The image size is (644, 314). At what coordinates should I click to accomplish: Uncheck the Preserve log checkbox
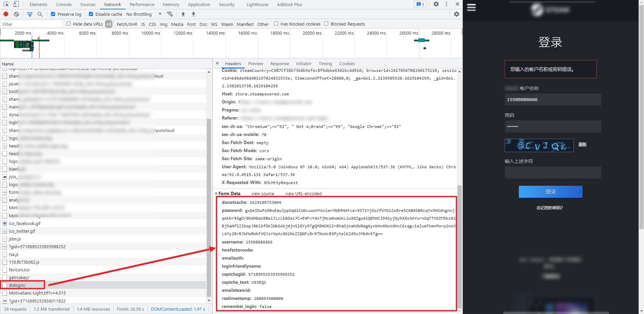pyautogui.click(x=53, y=14)
